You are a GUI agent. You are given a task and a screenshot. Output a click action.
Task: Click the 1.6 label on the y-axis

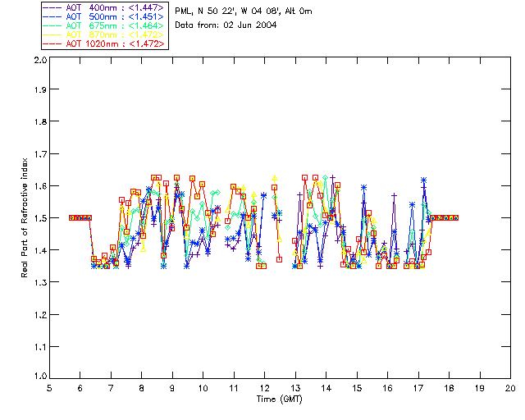pyautogui.click(x=40, y=186)
